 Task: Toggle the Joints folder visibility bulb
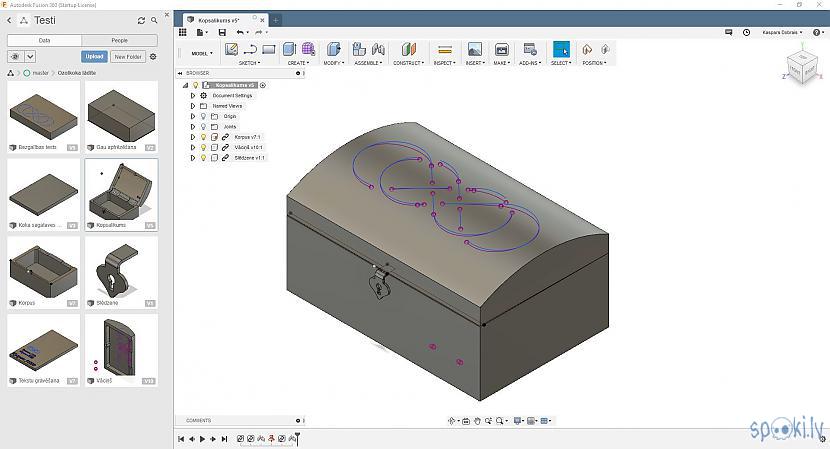(203, 127)
